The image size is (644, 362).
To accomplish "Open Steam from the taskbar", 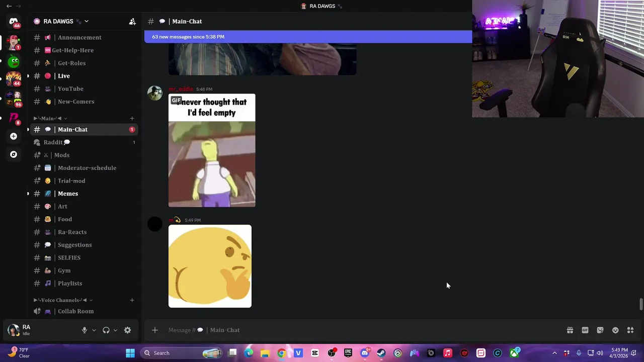I will coord(381,353).
